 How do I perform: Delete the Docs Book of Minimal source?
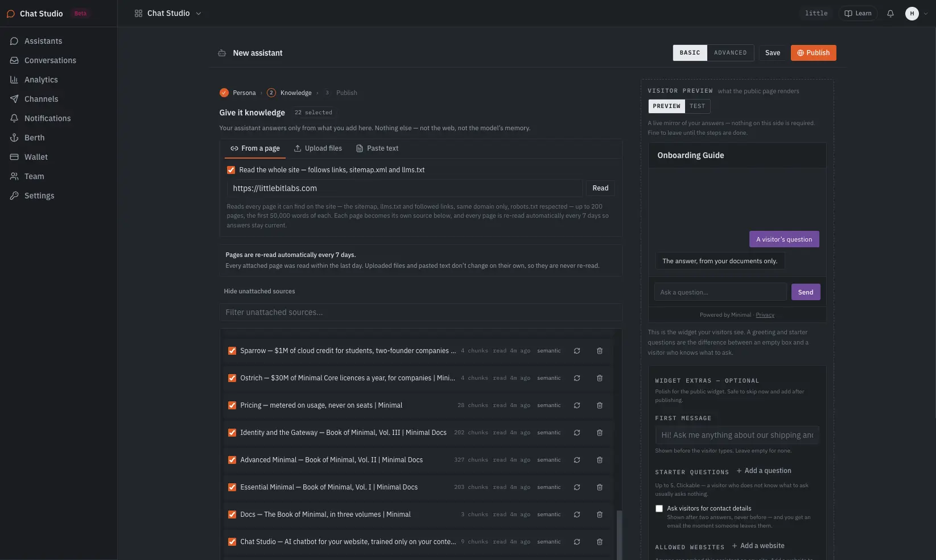pyautogui.click(x=600, y=515)
